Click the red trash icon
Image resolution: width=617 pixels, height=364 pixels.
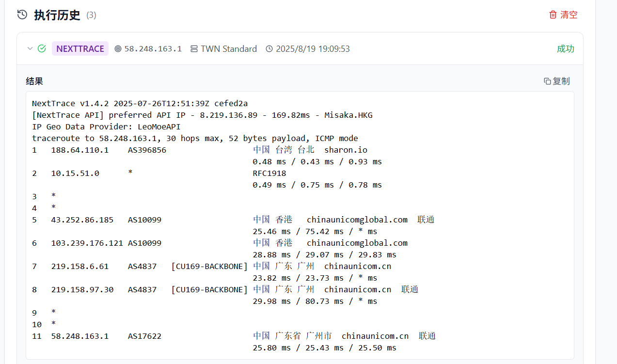point(553,15)
